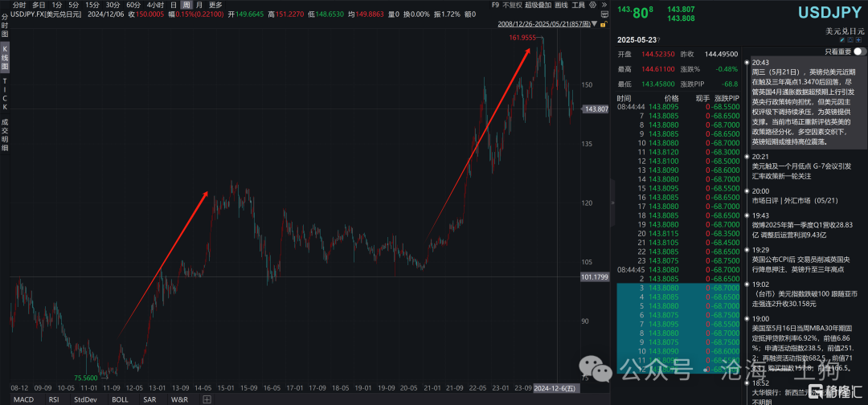
Task: Open 超级叠加 overlay button
Action: pyautogui.click(x=538, y=5)
